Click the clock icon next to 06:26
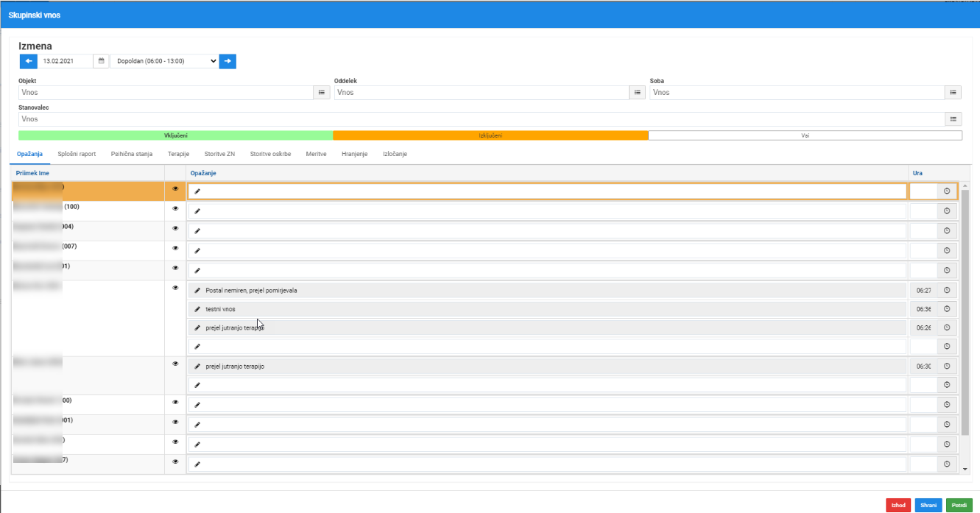 pyautogui.click(x=947, y=328)
